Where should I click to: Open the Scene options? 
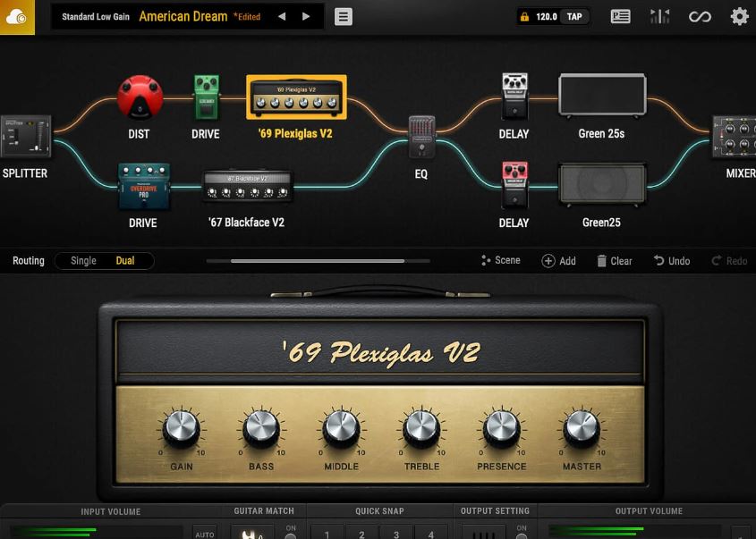(500, 261)
